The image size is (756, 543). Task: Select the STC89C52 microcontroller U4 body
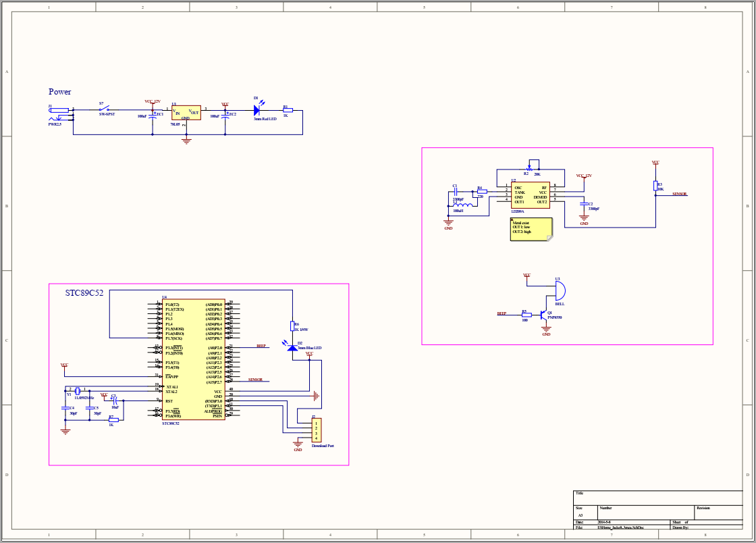pos(192,361)
